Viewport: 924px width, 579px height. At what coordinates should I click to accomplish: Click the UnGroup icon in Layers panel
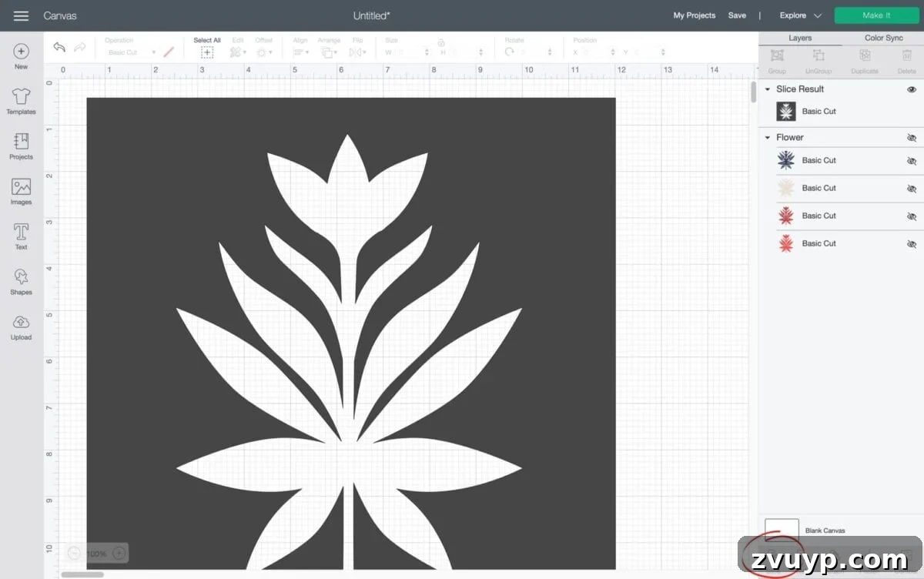[x=819, y=55]
